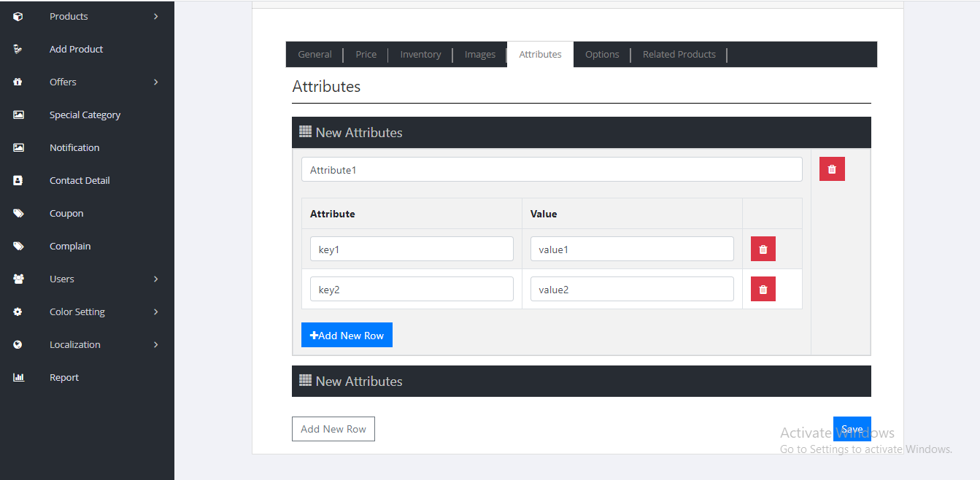Click the Save button
Image resolution: width=980 pixels, height=480 pixels.
[x=852, y=429]
